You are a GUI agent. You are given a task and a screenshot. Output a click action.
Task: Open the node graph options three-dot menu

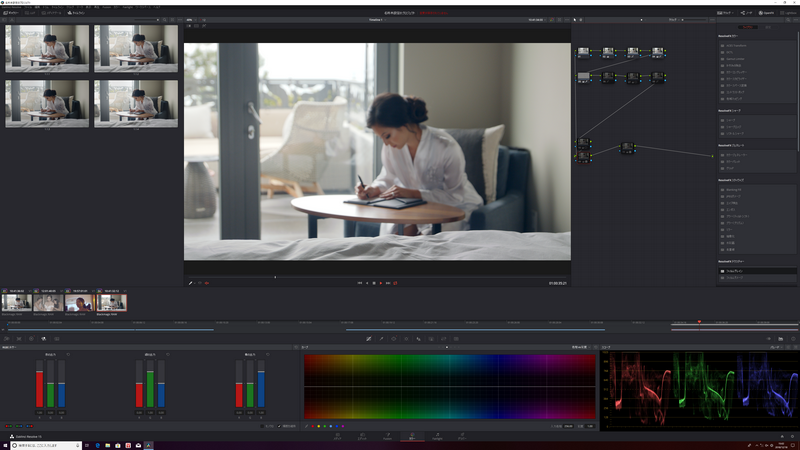pyautogui.click(x=712, y=20)
